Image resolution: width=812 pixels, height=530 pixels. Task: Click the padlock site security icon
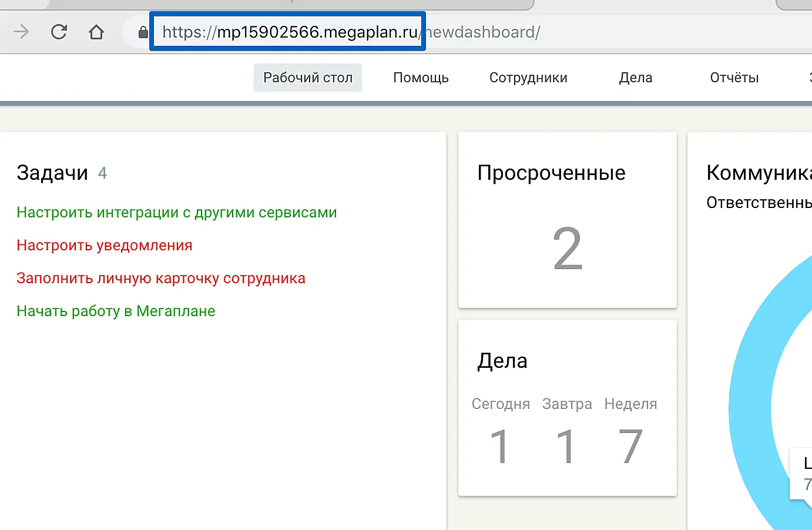click(143, 32)
